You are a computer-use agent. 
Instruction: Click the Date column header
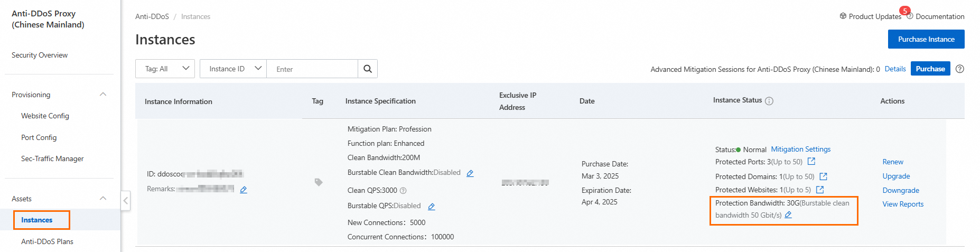587,101
